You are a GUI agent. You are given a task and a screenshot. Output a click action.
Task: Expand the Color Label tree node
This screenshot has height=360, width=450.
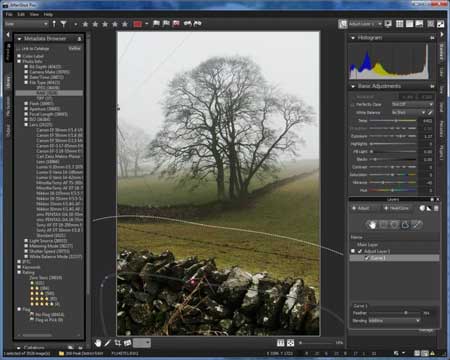pos(19,56)
